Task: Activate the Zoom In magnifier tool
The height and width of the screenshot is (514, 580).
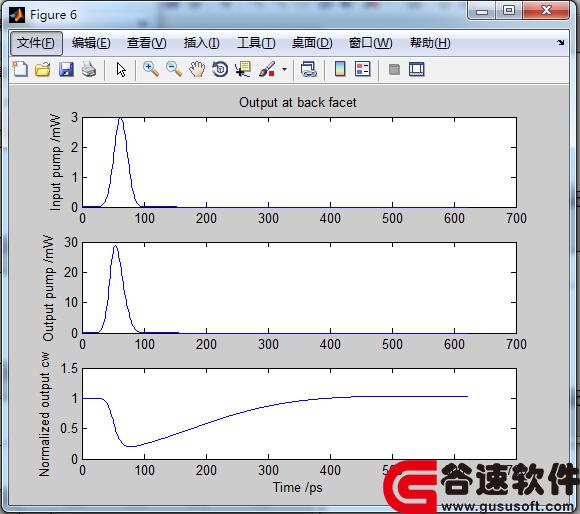Action: coord(151,69)
